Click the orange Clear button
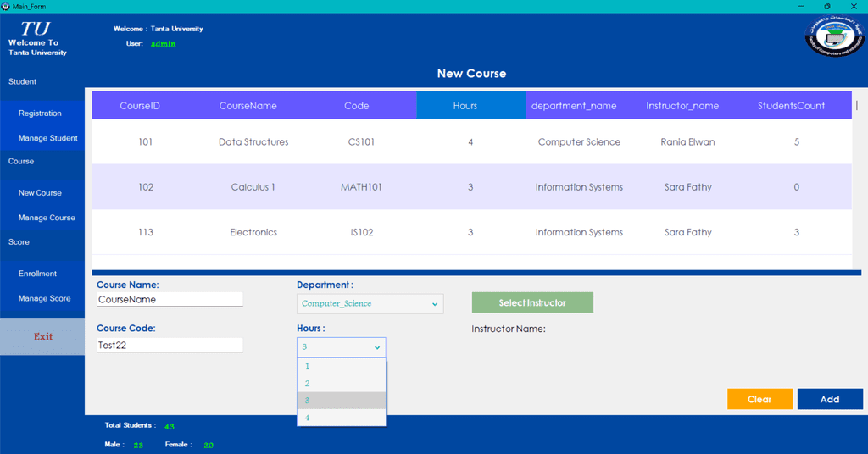Screen dimensions: 868x454 (759, 399)
